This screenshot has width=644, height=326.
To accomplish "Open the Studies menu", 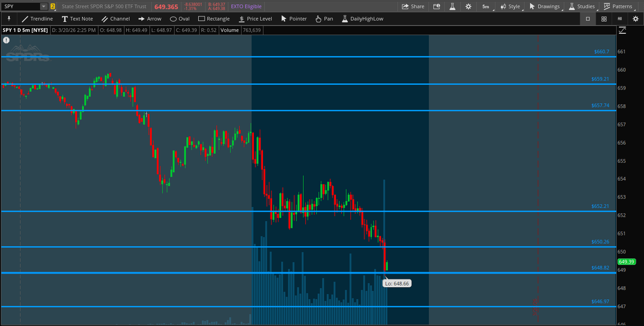I will tap(582, 6).
